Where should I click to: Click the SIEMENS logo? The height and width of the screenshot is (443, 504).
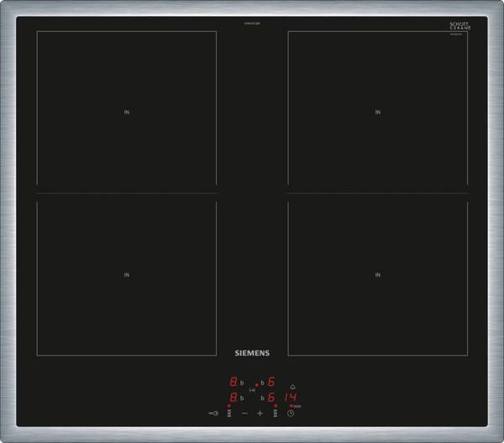point(252,353)
